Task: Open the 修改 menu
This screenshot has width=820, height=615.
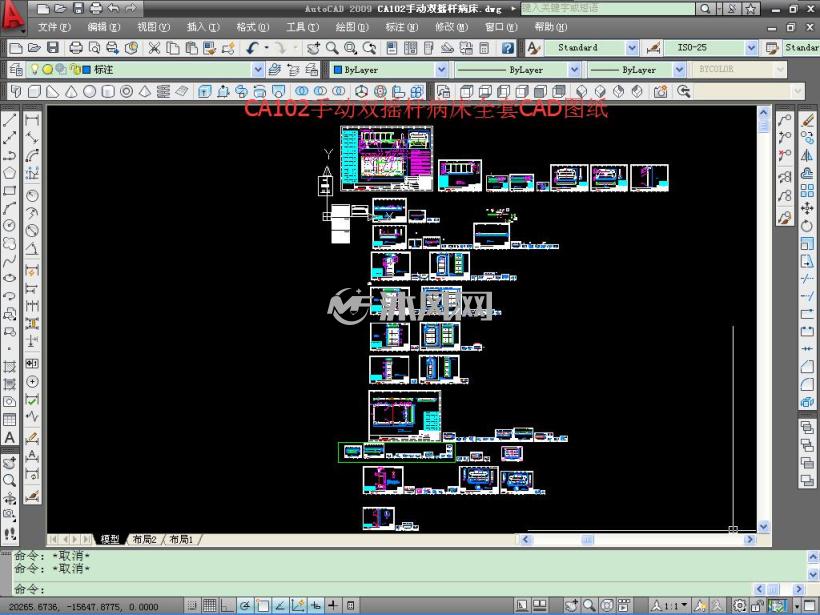Action: pyautogui.click(x=451, y=27)
